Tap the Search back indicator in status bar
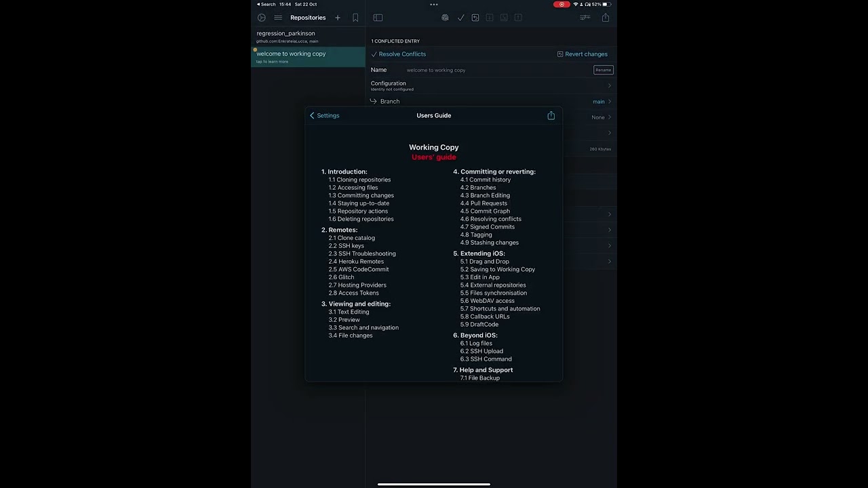868x488 pixels. pos(267,4)
